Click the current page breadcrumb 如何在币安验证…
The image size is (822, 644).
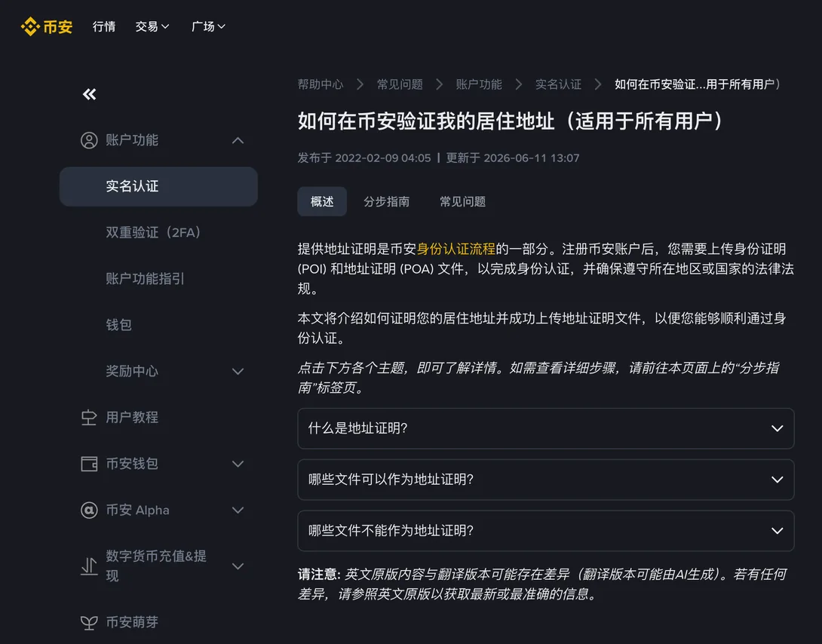pyautogui.click(x=698, y=84)
